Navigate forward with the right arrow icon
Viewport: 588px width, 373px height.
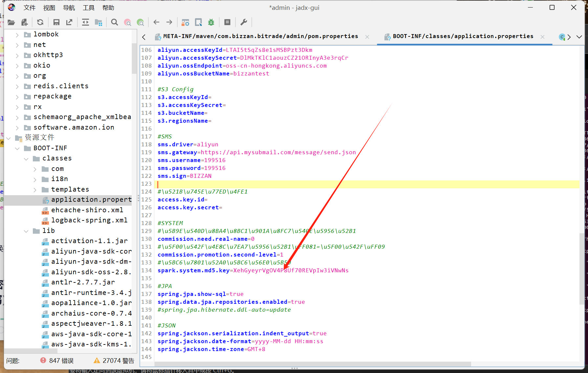(169, 22)
